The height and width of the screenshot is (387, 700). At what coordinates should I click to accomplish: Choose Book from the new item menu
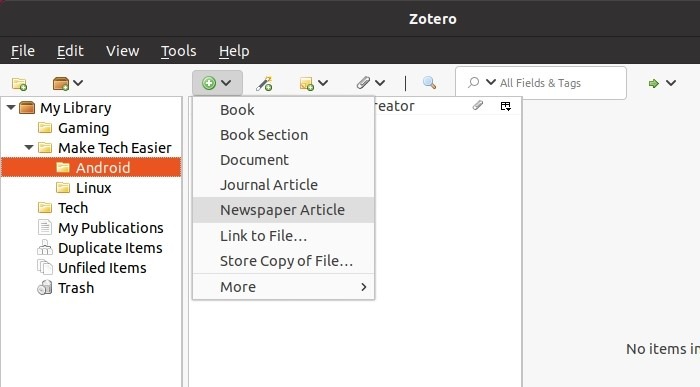point(283,110)
